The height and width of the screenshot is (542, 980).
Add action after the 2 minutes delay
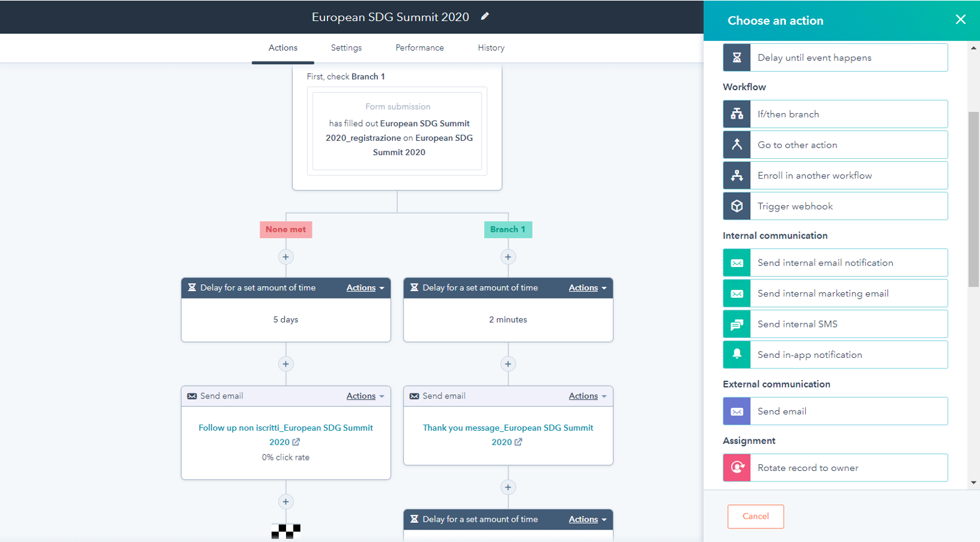(x=508, y=364)
